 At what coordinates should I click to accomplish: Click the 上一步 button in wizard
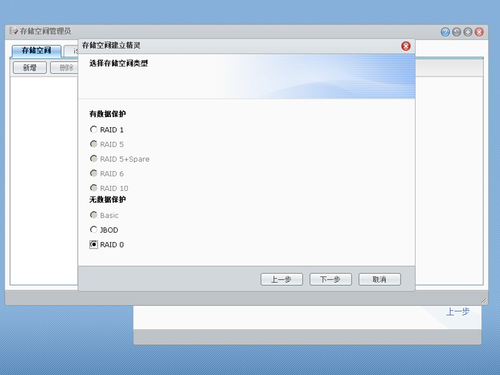point(281,279)
